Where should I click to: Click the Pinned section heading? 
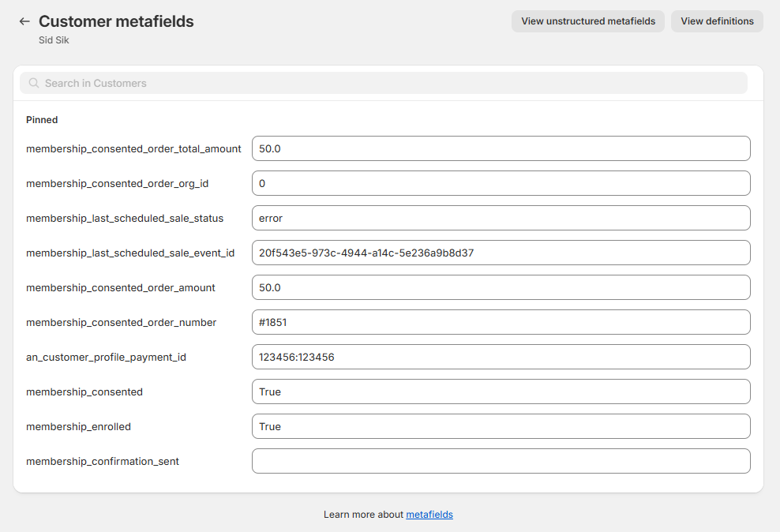pyautogui.click(x=42, y=120)
